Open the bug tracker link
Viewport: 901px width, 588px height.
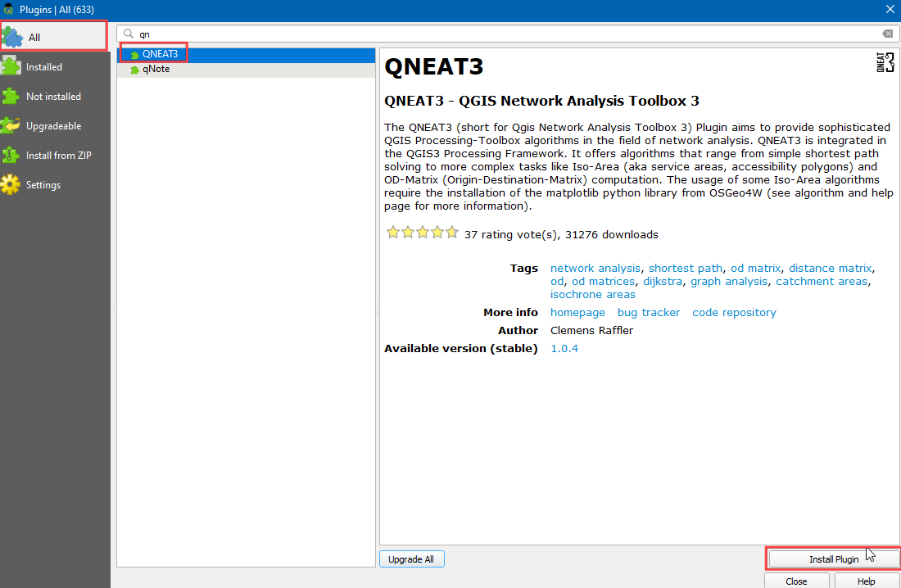click(x=648, y=313)
